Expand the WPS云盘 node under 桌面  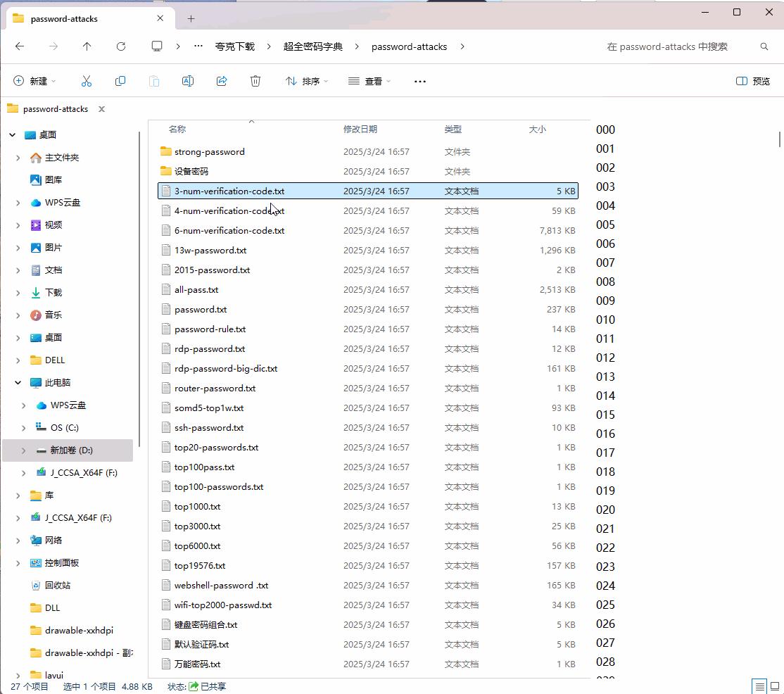pos(18,203)
